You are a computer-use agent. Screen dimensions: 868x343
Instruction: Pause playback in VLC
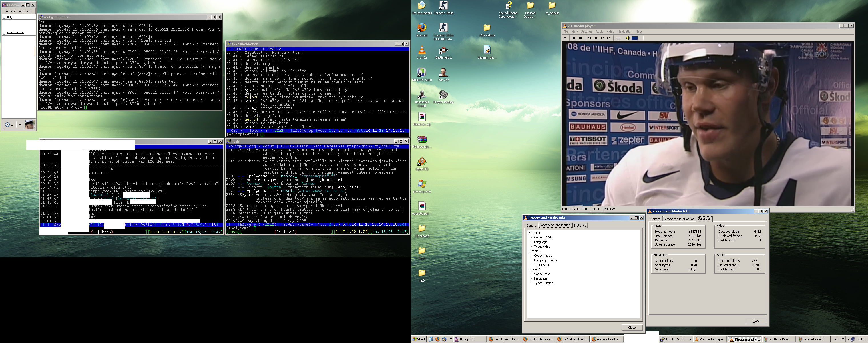tap(574, 38)
